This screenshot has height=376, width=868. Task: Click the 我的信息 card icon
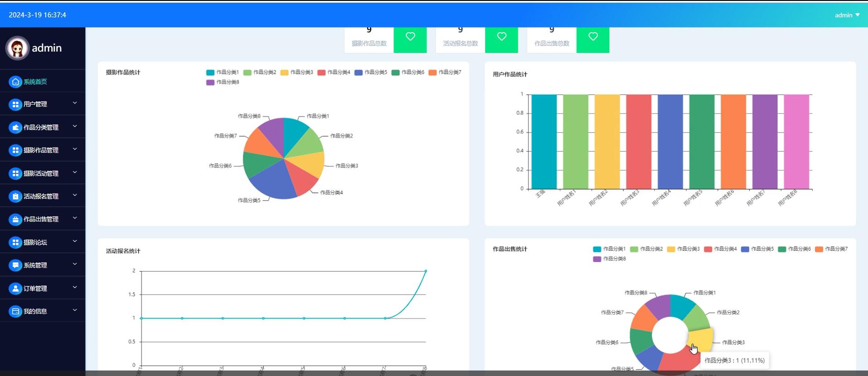[x=15, y=311]
